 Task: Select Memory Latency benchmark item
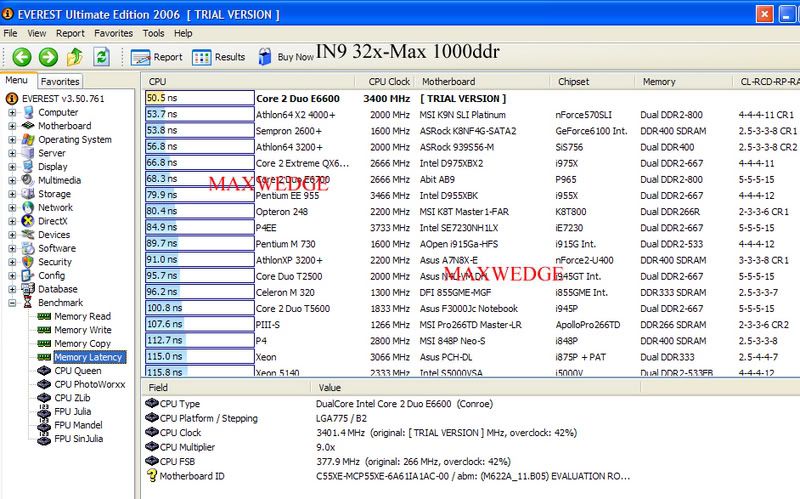coord(88,357)
